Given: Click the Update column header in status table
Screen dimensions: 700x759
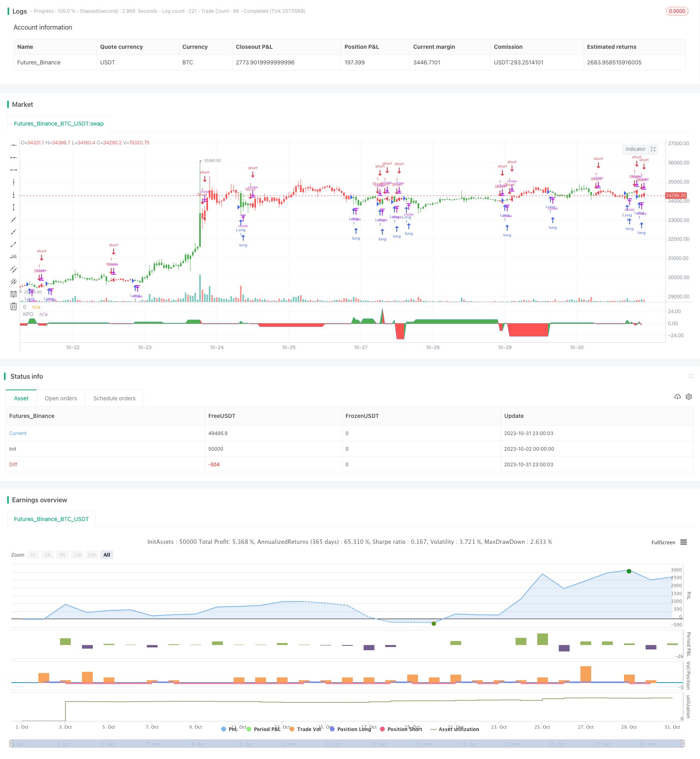Looking at the screenshot, I should coord(514,416).
